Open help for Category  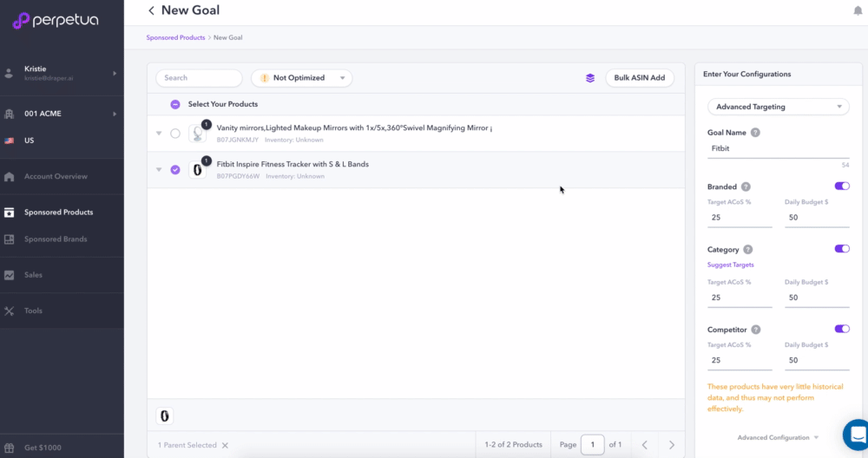tap(748, 250)
